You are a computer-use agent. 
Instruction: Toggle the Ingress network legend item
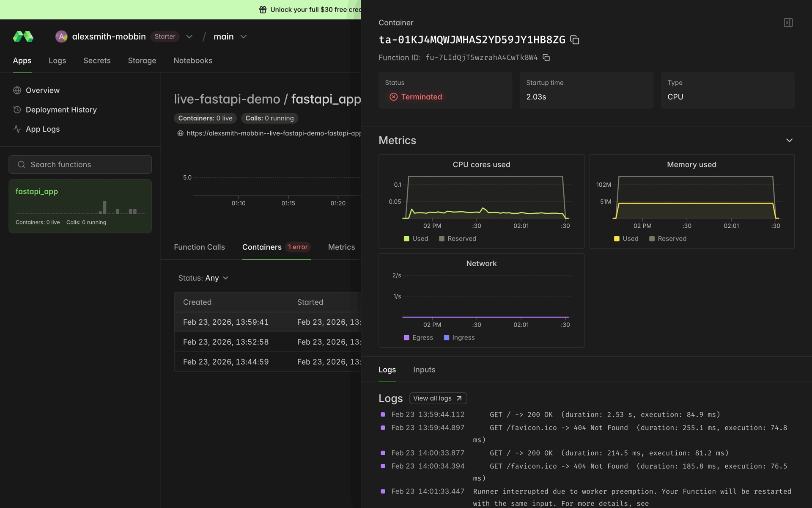point(459,338)
